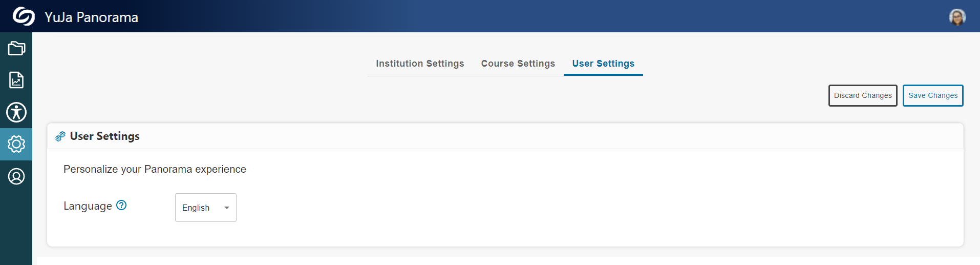Open the reports chart sidebar icon
The height and width of the screenshot is (265, 980).
click(16, 80)
